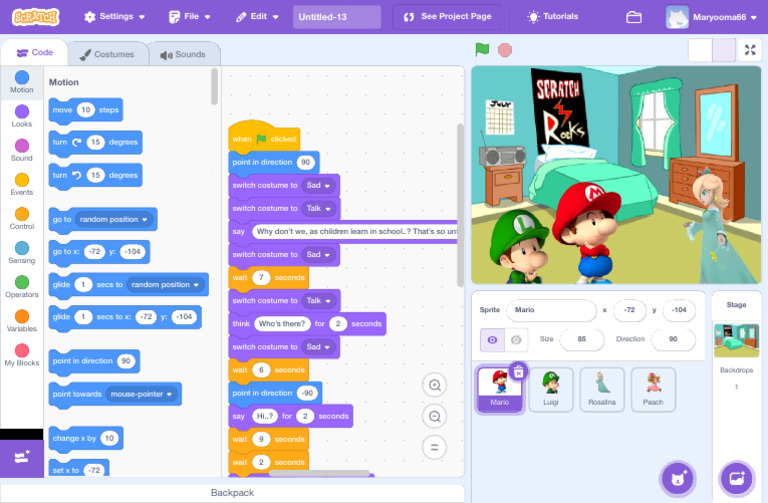Open the Edit menu
The image size is (768, 503).
[x=257, y=17]
